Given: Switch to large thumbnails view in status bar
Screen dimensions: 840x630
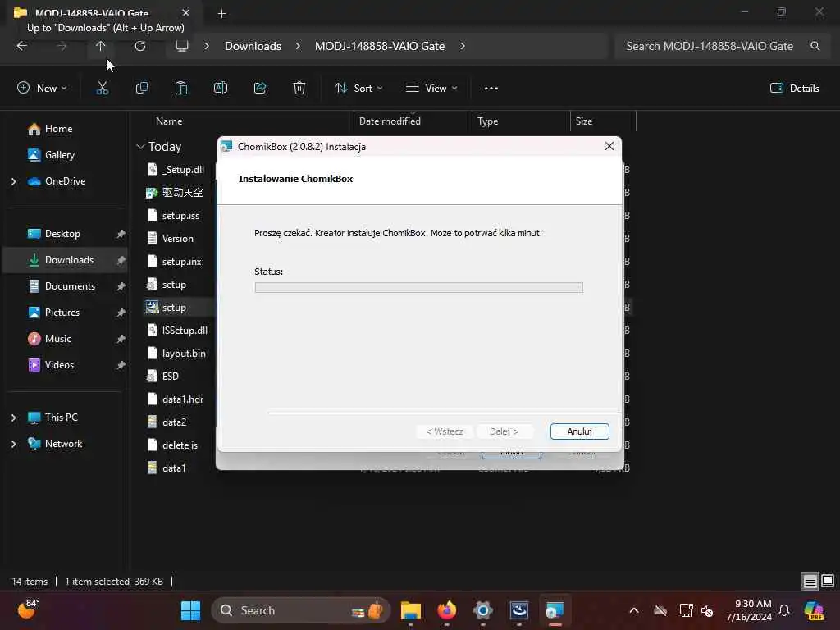Looking at the screenshot, I should (x=828, y=582).
